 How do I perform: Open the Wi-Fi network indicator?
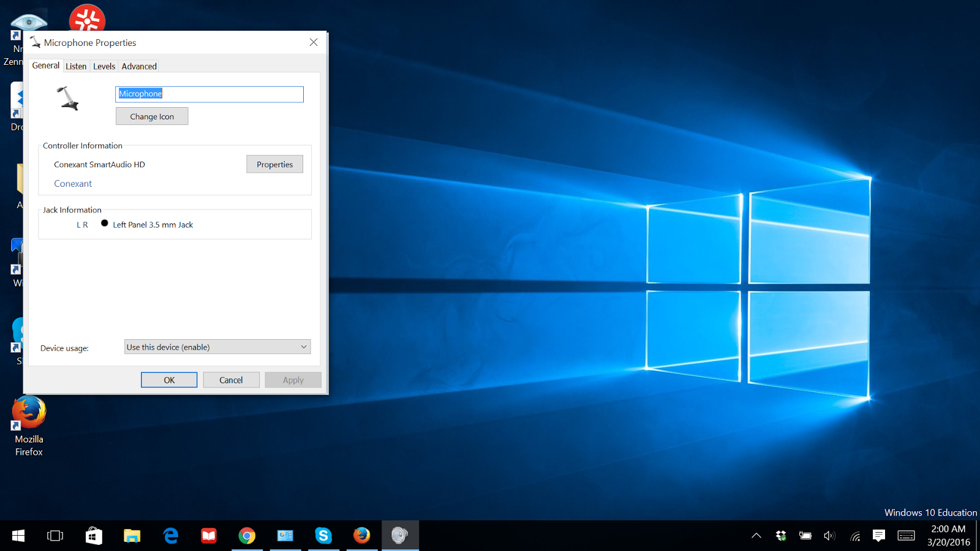point(854,536)
